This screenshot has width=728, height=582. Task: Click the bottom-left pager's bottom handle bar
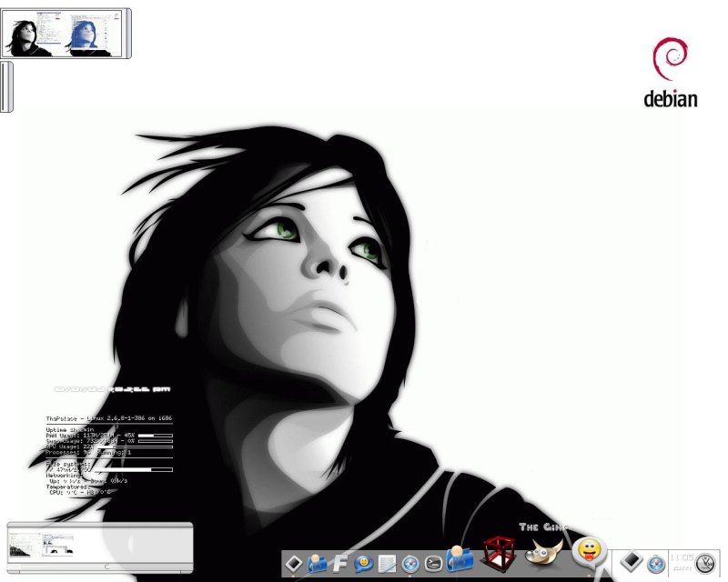point(100,567)
